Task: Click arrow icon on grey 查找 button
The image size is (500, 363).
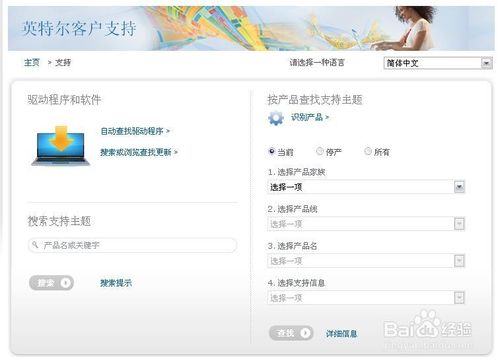Action: (x=305, y=333)
